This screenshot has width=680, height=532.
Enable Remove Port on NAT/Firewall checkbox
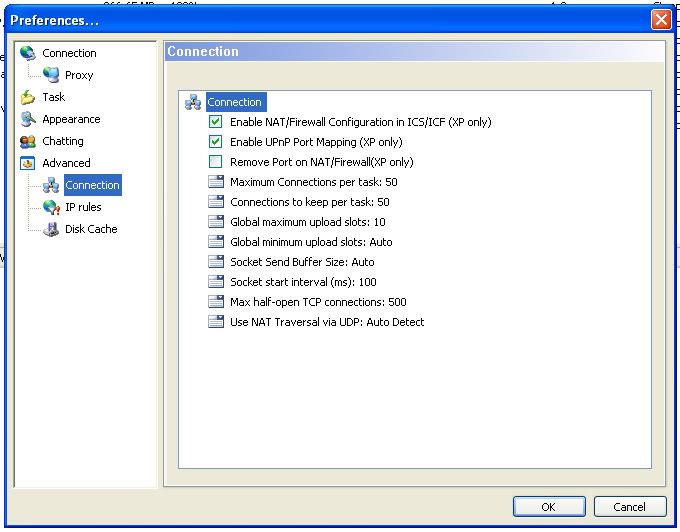pos(215,162)
